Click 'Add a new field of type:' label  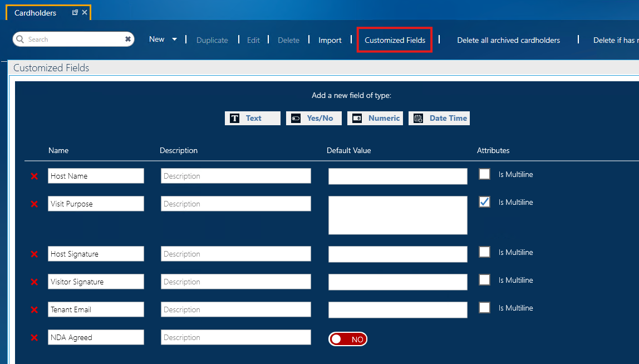[351, 95]
